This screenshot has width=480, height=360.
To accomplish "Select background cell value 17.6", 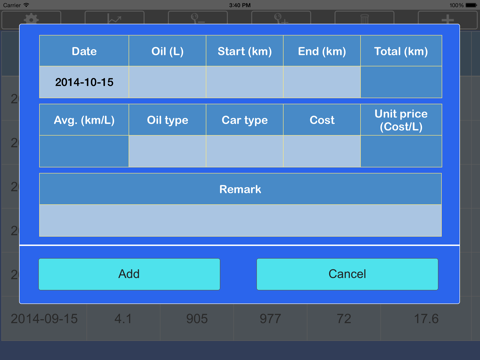I will [426, 319].
